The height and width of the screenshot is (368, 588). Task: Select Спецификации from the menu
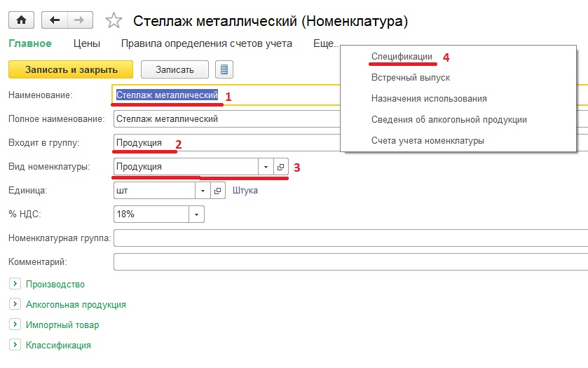point(401,57)
